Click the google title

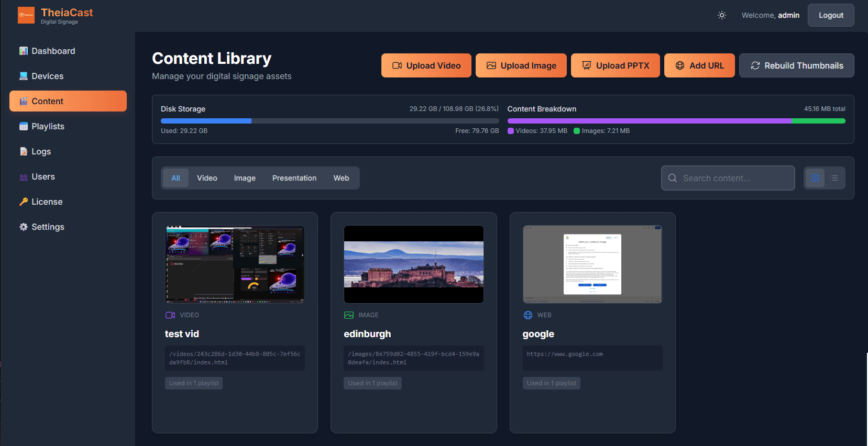(538, 334)
